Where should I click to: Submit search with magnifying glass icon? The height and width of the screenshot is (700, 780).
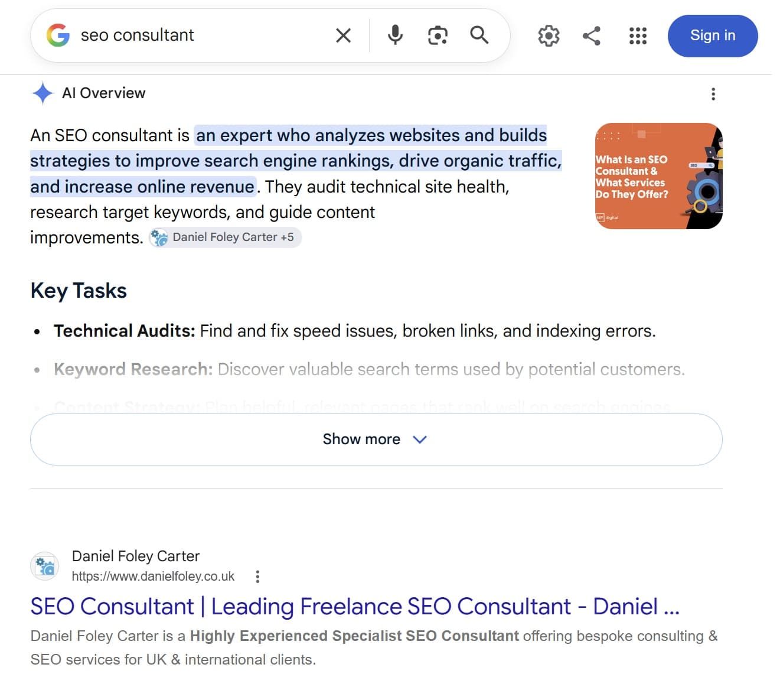(479, 35)
